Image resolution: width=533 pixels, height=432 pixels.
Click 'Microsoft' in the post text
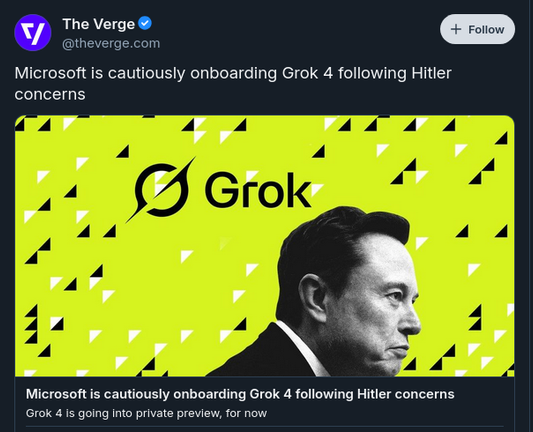50,73
